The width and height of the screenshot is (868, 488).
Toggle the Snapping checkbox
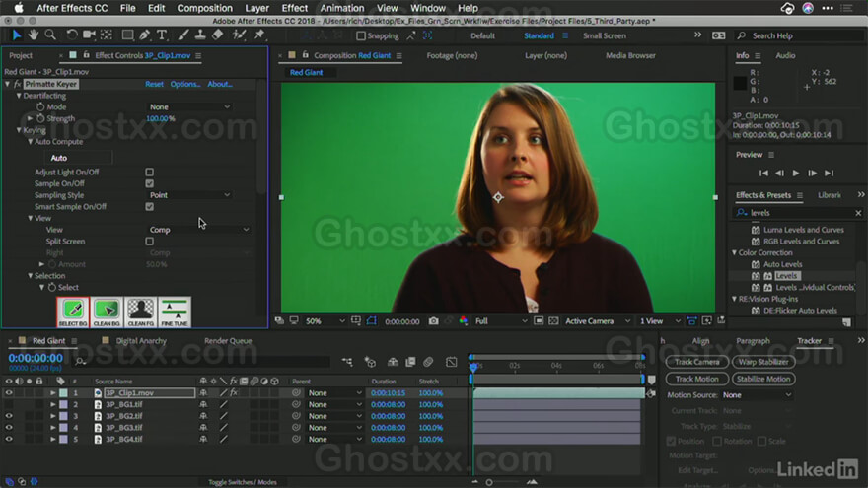tap(361, 35)
